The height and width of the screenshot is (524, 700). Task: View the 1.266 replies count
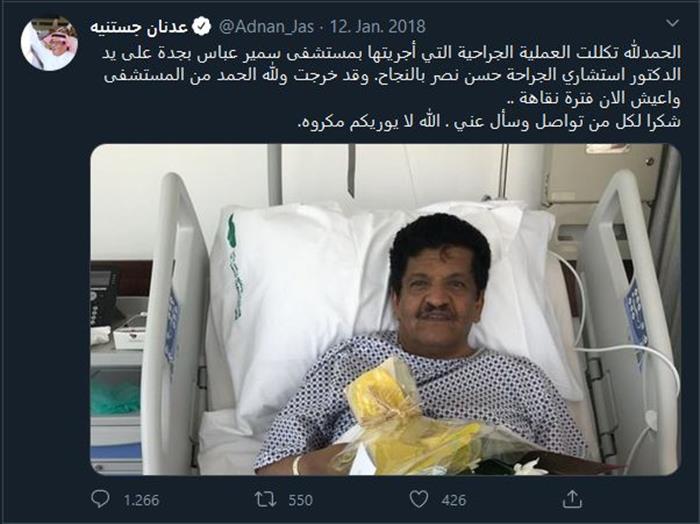pyautogui.click(x=141, y=500)
